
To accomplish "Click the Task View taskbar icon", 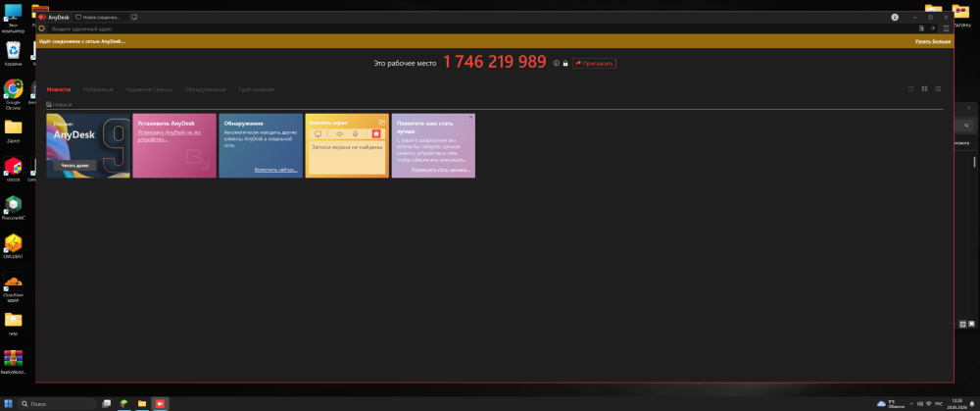I will [x=106, y=403].
